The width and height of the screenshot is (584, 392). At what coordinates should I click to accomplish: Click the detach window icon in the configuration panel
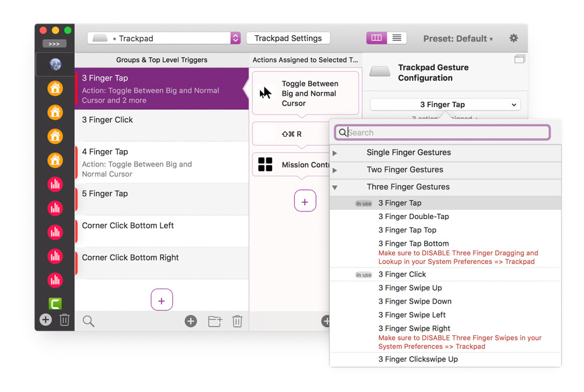519,59
